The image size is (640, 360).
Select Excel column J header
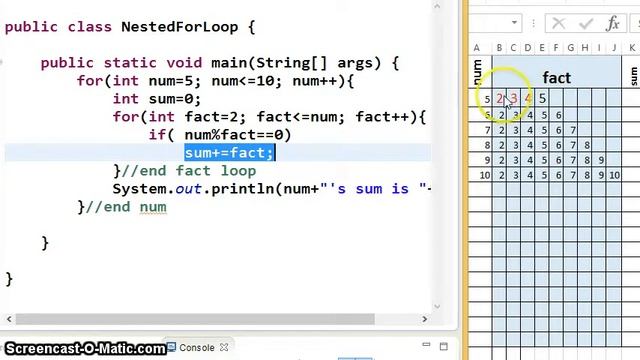[614, 48]
